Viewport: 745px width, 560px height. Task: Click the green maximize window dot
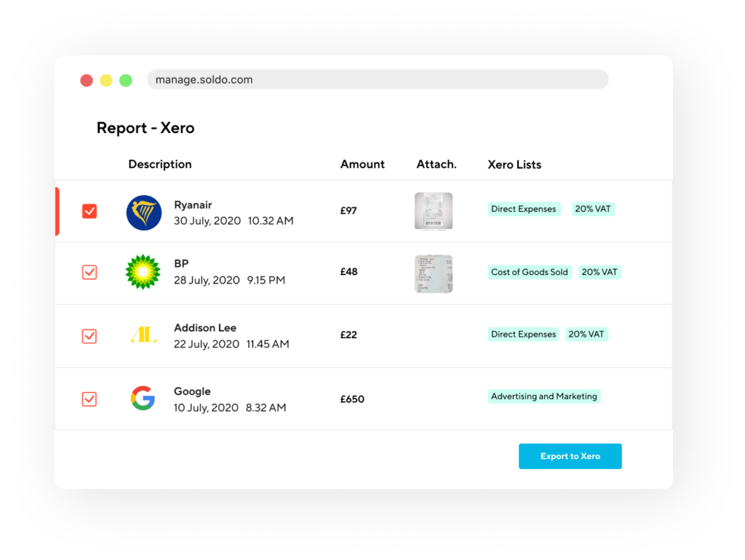click(125, 80)
